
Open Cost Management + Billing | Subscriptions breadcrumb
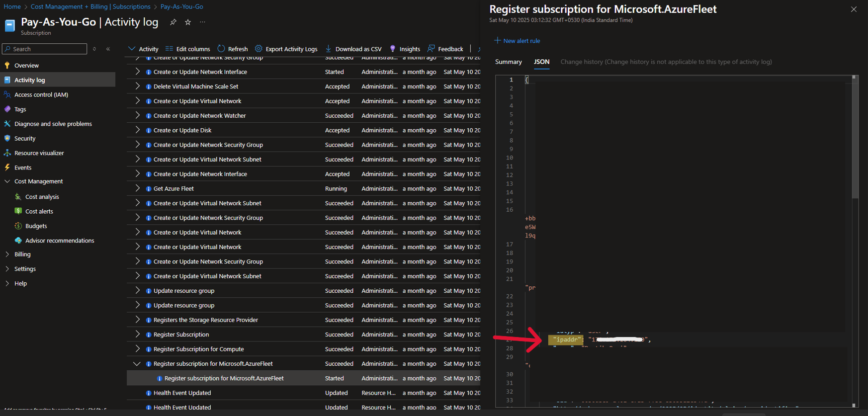point(90,6)
